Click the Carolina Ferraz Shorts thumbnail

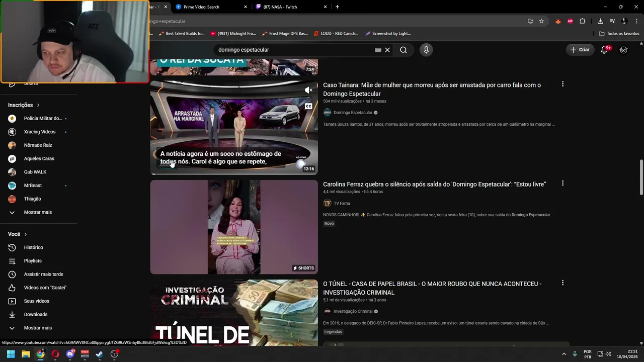234,227
